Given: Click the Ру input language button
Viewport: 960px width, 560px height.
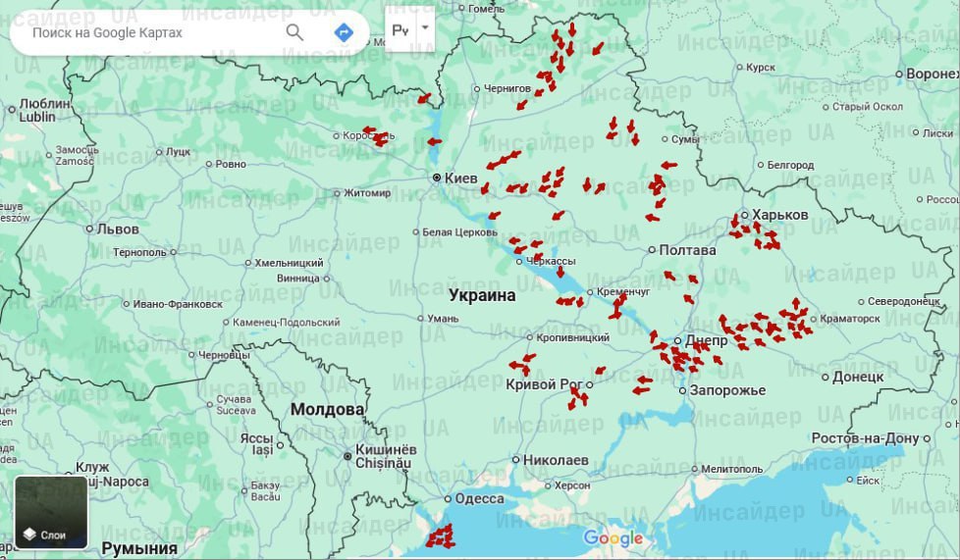Looking at the screenshot, I should pos(400,29).
